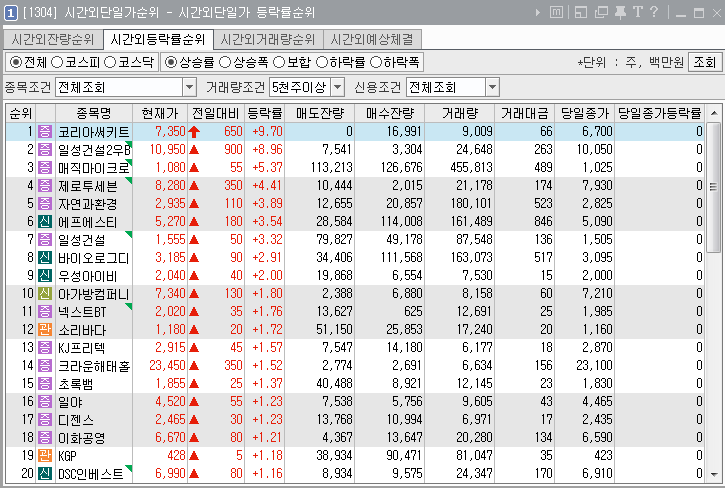Select the KJ프리텍 stock name
Viewport: 725px width, 488px height.
click(81, 348)
